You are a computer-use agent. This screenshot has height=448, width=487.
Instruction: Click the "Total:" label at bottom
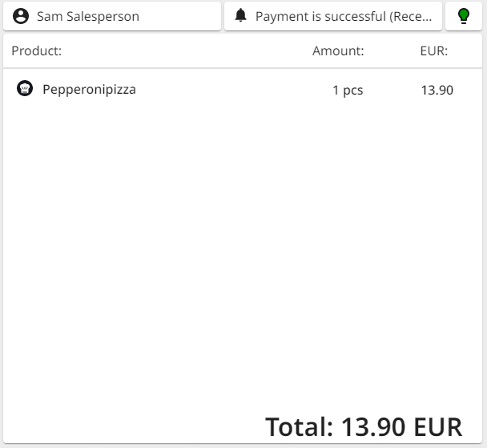pyautogui.click(x=300, y=426)
